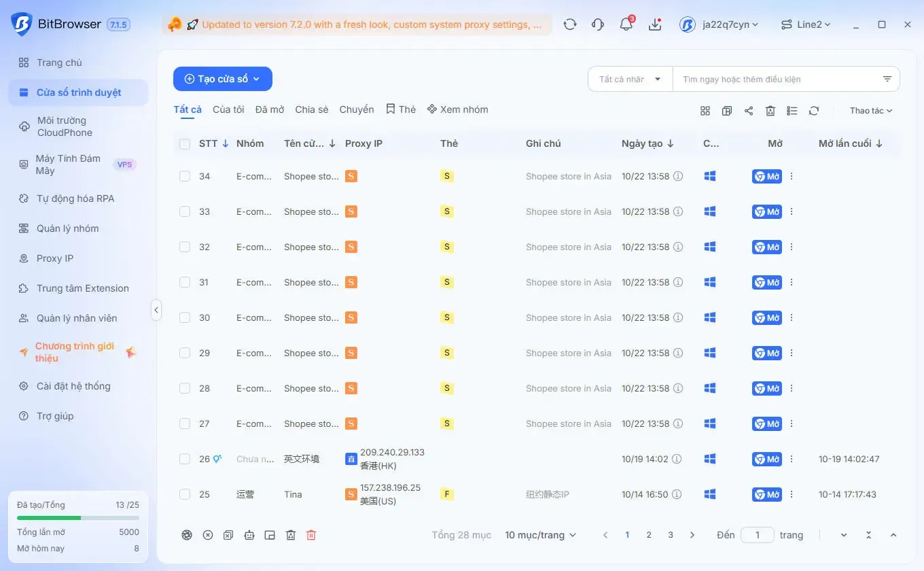This screenshot has height=571, width=924.
Task: Click the list column settings icon
Action: tap(792, 111)
